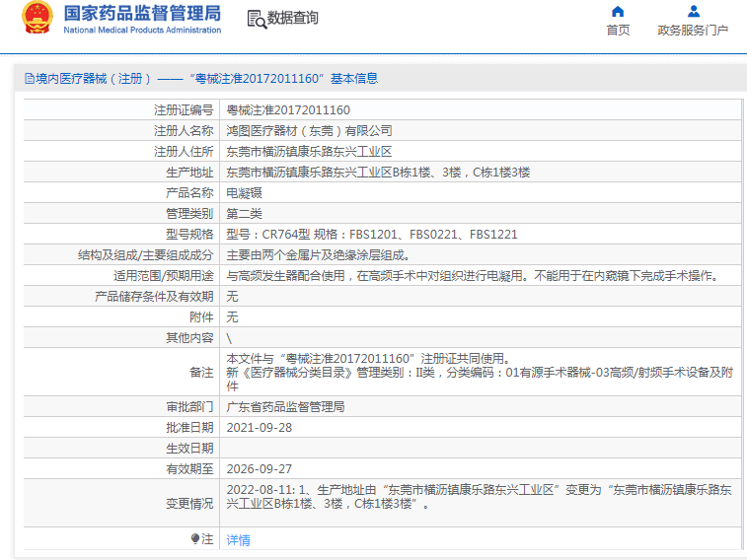Click the 首页 home icon
Screen dimensions: 747x560
tap(618, 11)
